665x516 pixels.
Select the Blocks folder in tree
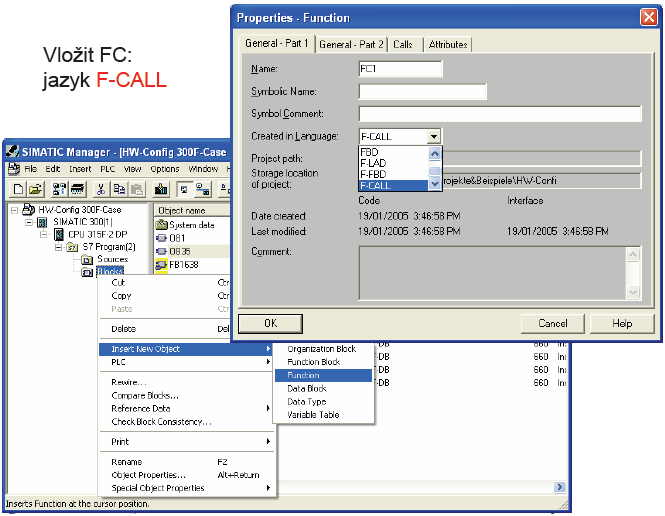110,272
